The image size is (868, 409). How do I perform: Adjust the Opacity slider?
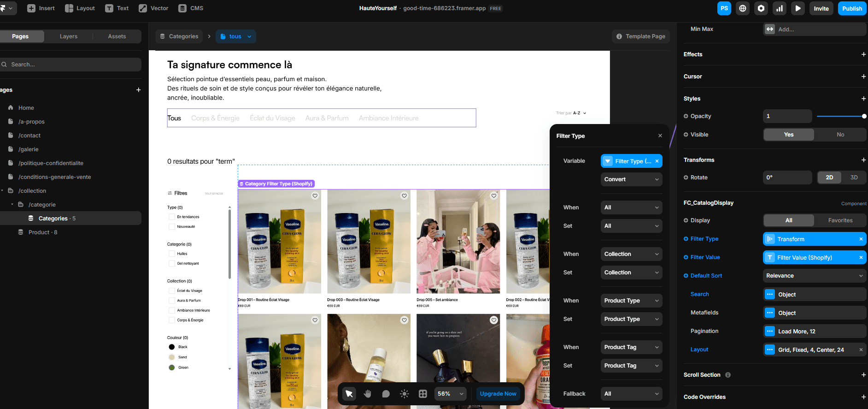click(x=841, y=116)
